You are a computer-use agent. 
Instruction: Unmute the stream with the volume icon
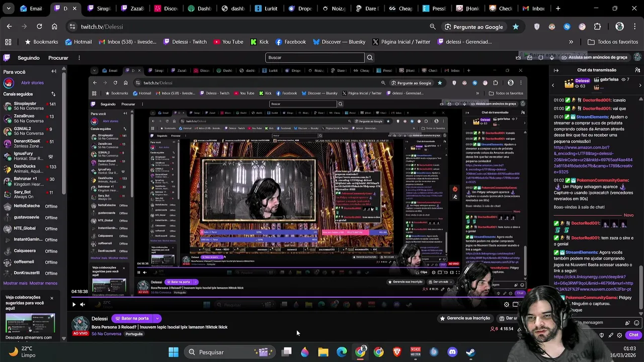[x=83, y=304]
